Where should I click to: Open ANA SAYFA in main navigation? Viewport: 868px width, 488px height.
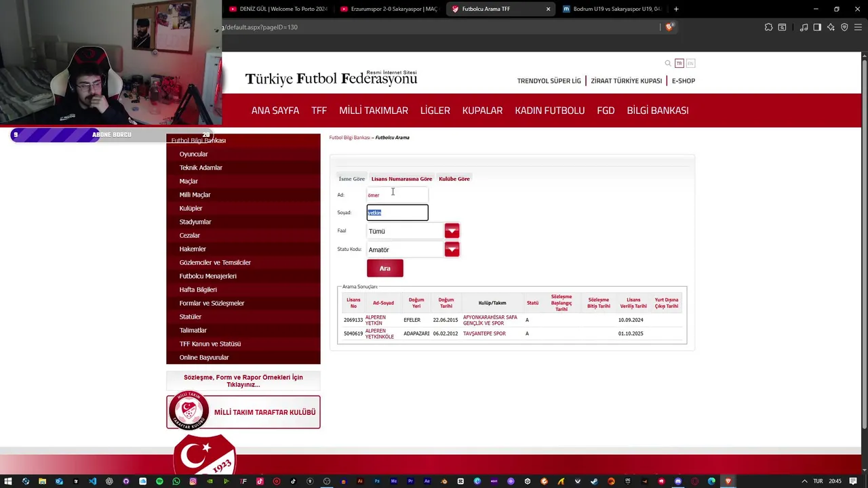pos(275,110)
